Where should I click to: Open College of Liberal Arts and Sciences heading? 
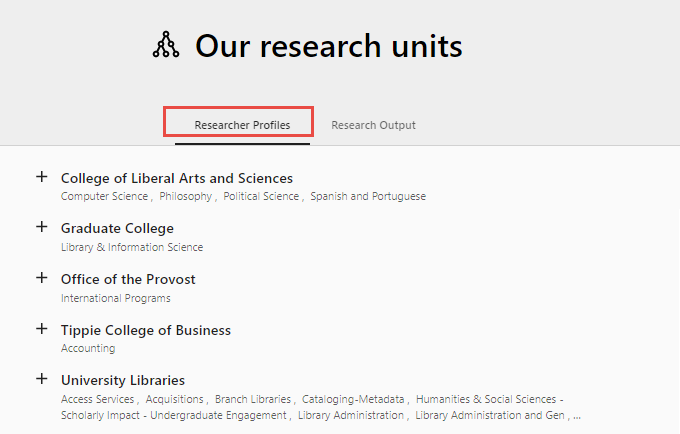(176, 178)
